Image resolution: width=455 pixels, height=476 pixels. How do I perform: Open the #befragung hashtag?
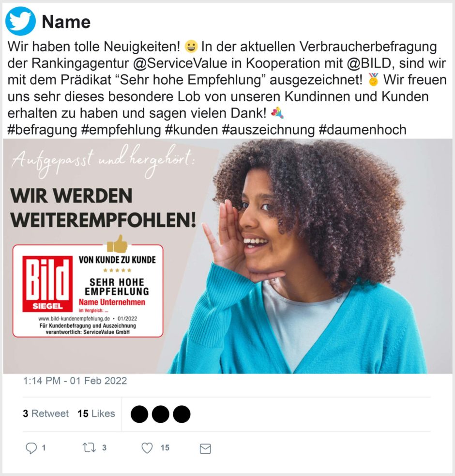[42, 130]
